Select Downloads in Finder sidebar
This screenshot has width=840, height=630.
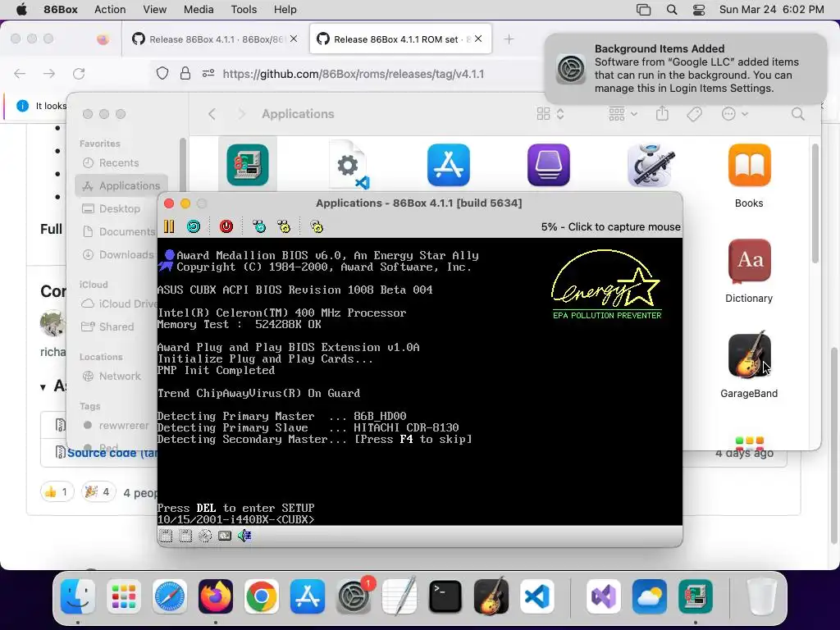[x=118, y=255]
